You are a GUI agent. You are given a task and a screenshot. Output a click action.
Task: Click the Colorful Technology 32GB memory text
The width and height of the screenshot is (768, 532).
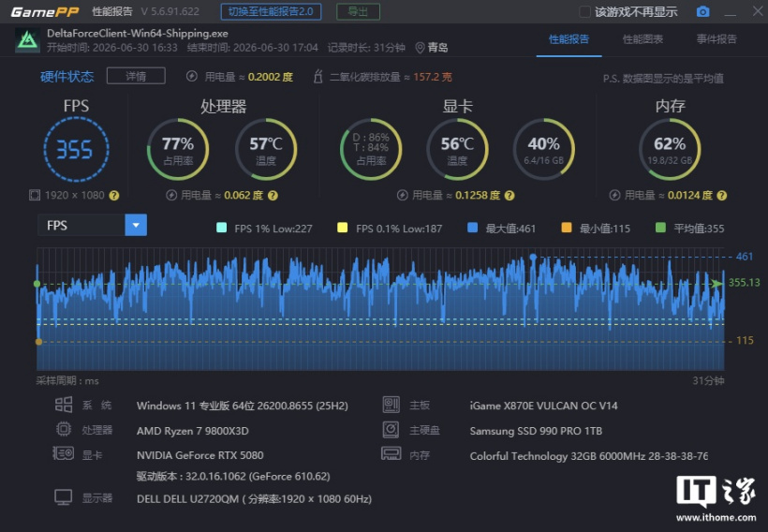coord(589,456)
